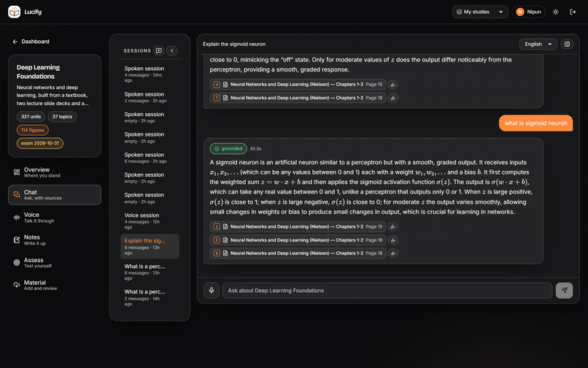
Task: Click the log out arrow icon
Action: (573, 12)
